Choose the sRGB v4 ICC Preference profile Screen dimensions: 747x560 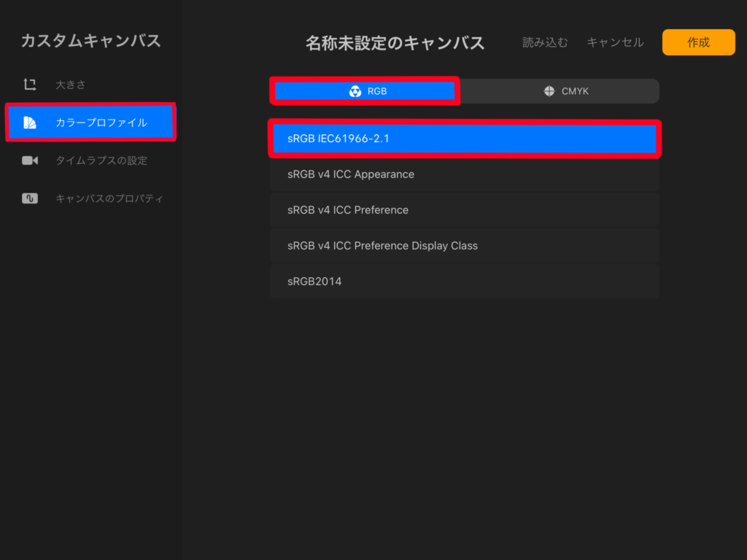465,210
